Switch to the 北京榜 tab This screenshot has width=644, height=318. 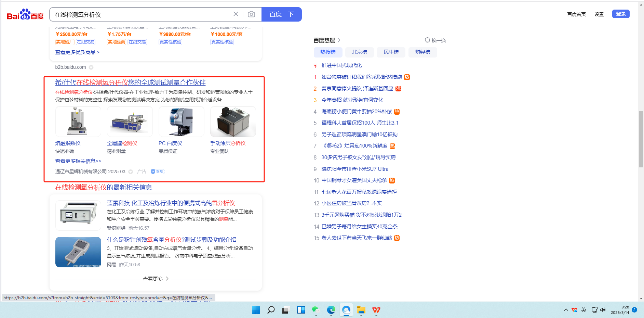tap(360, 52)
